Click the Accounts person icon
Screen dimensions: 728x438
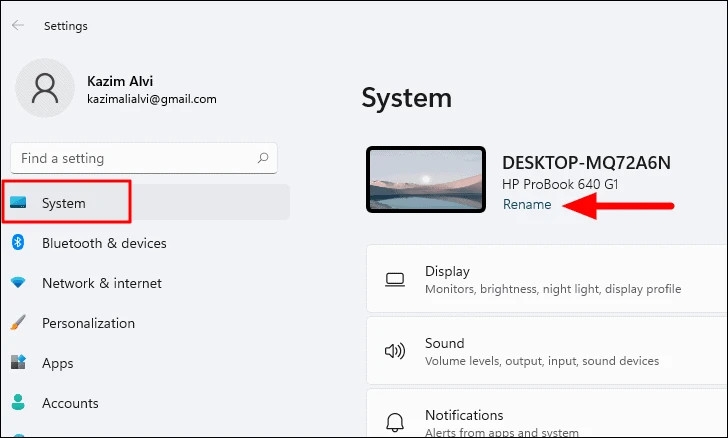pyautogui.click(x=18, y=403)
